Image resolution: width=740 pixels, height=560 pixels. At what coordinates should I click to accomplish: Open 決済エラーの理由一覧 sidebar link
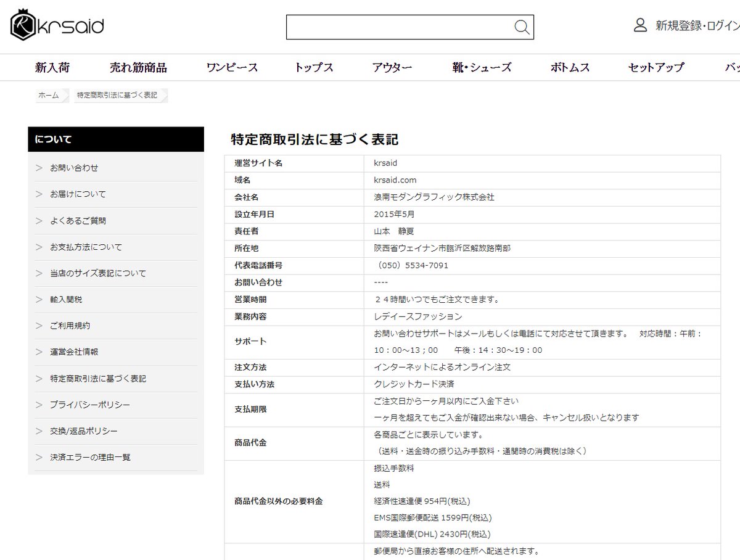[x=91, y=457]
